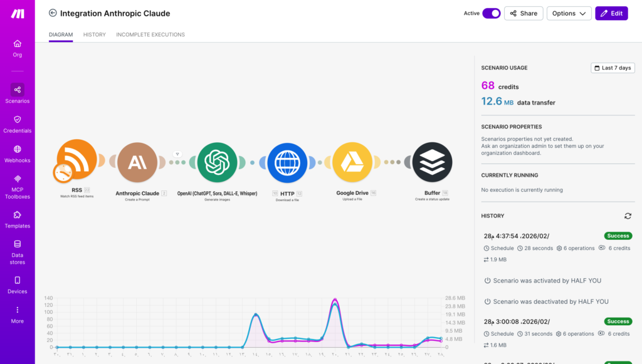The image size is (642, 364).
Task: Click the Share button
Action: click(524, 13)
